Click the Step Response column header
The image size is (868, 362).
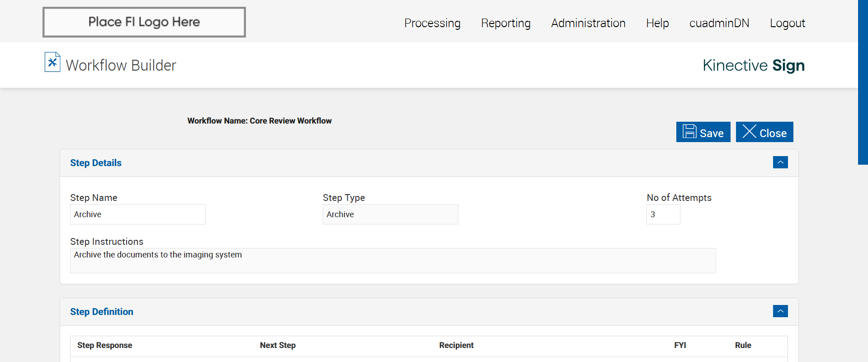(105, 345)
